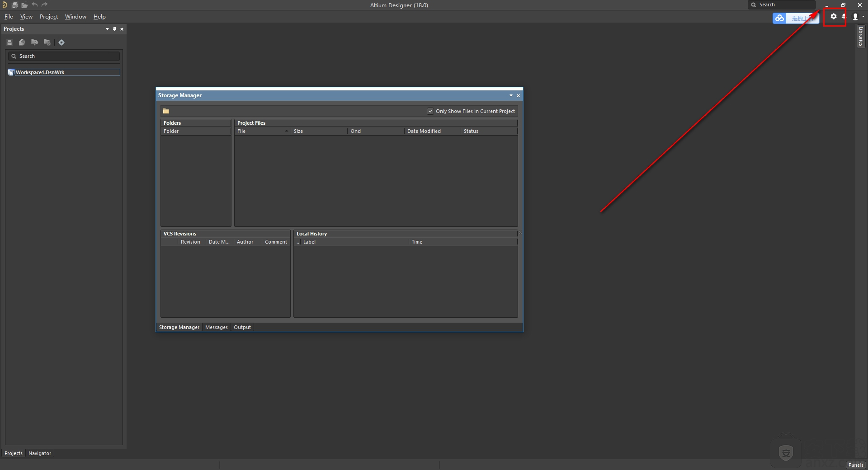Click the Open Document folder icon in title bar
868x470 pixels.
(x=24, y=5)
